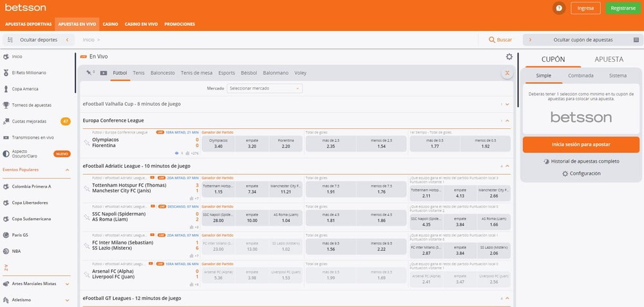Open Copa Libertadores in sidebar
The height and width of the screenshot is (307, 644).
click(30, 203)
